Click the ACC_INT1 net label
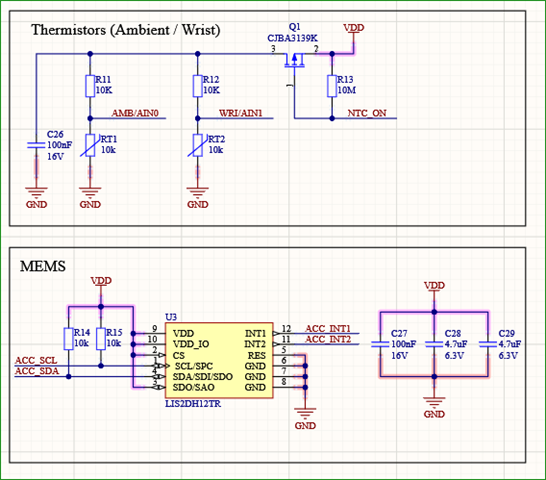This screenshot has height=480, width=546. coord(328,328)
